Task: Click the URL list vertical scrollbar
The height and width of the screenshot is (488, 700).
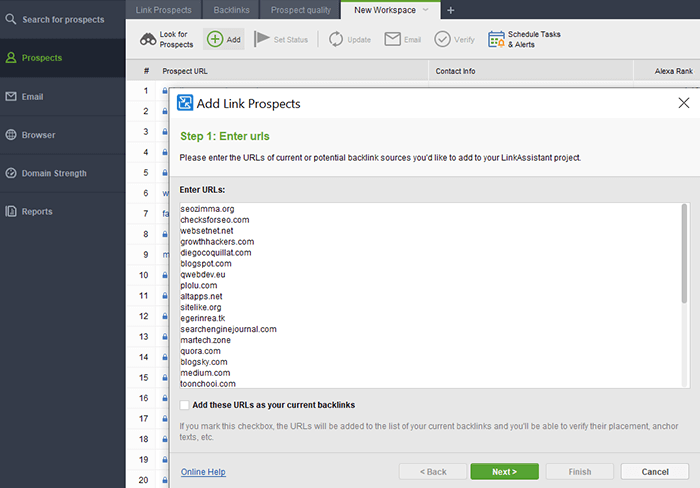Action: pos(684,254)
